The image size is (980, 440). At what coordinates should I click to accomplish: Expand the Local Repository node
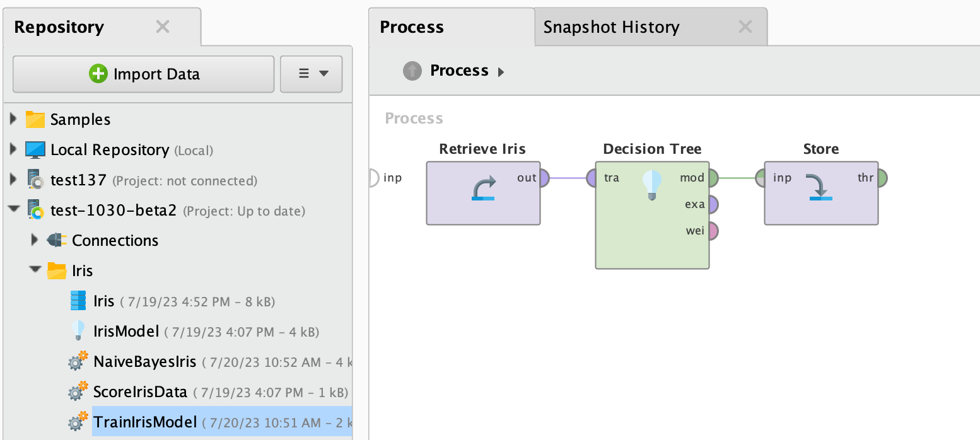pyautogui.click(x=13, y=149)
